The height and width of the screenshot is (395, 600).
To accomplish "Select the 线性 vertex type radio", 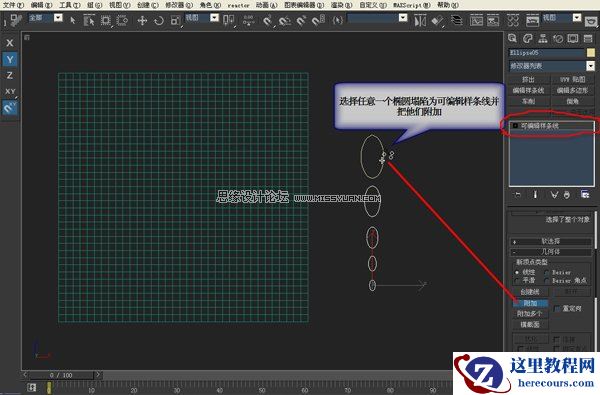I will point(517,272).
